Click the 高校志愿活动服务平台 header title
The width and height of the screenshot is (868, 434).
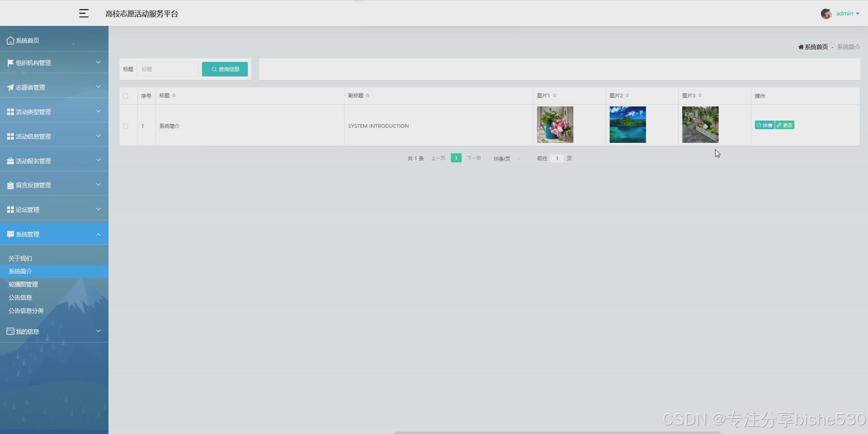point(142,14)
